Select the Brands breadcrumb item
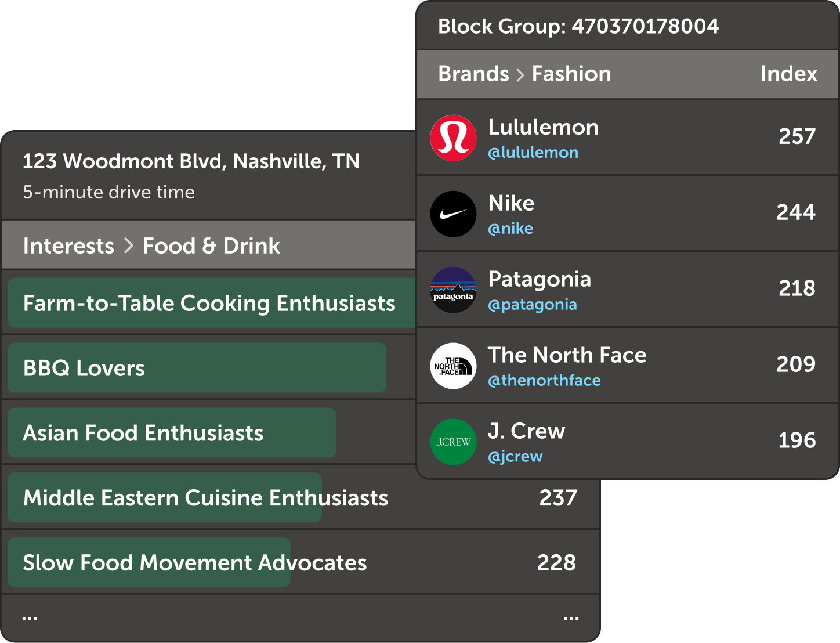The width and height of the screenshot is (840, 643). coord(473,74)
